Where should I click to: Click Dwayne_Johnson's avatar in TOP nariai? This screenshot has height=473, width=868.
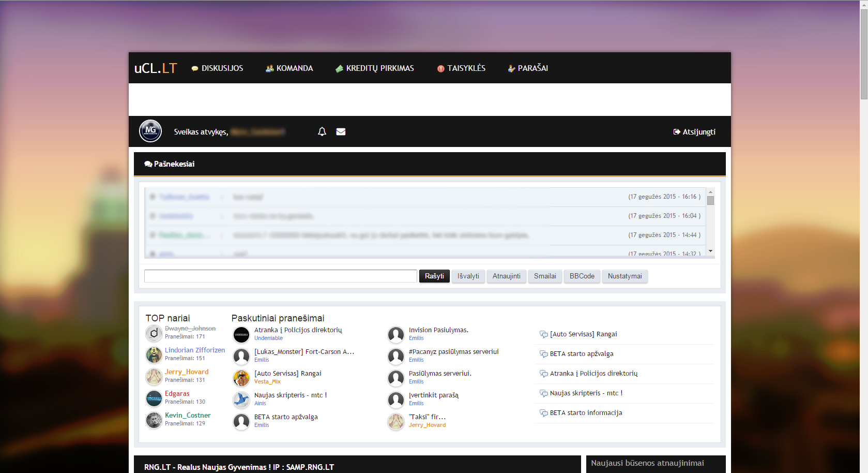[x=154, y=333]
